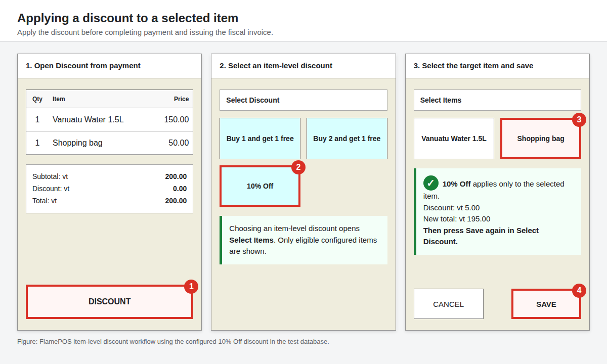
Task: Click the New total: vt 195.00 line
Action: pyautogui.click(x=457, y=219)
